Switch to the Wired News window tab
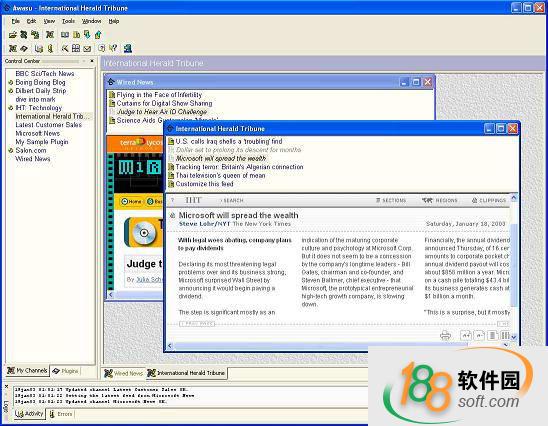Image resolution: width=548 pixels, height=426 pixels. tap(124, 374)
